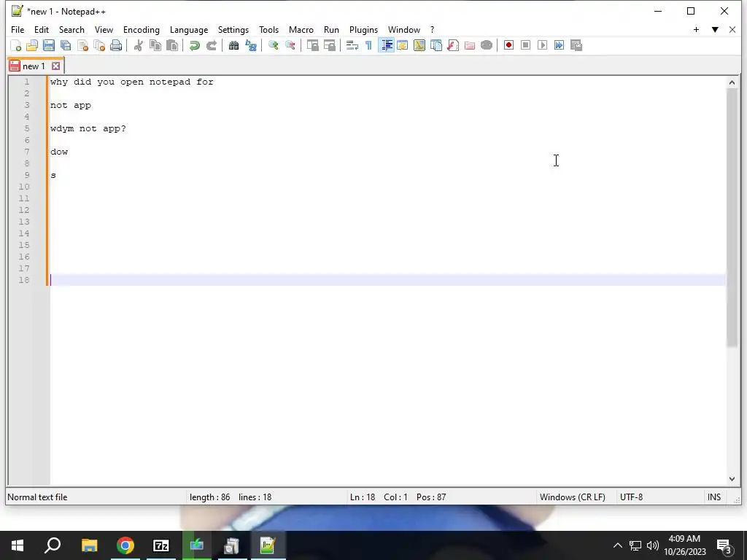
Task: Close current document using toolbar Close icon
Action: [82, 45]
